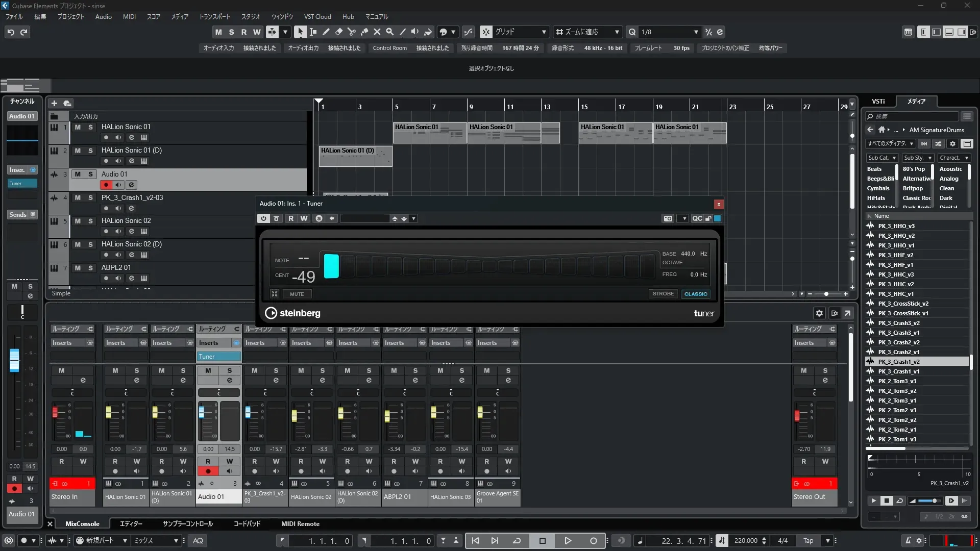This screenshot has height=551, width=980.
Task: Select the Scissors split tool
Action: (352, 32)
